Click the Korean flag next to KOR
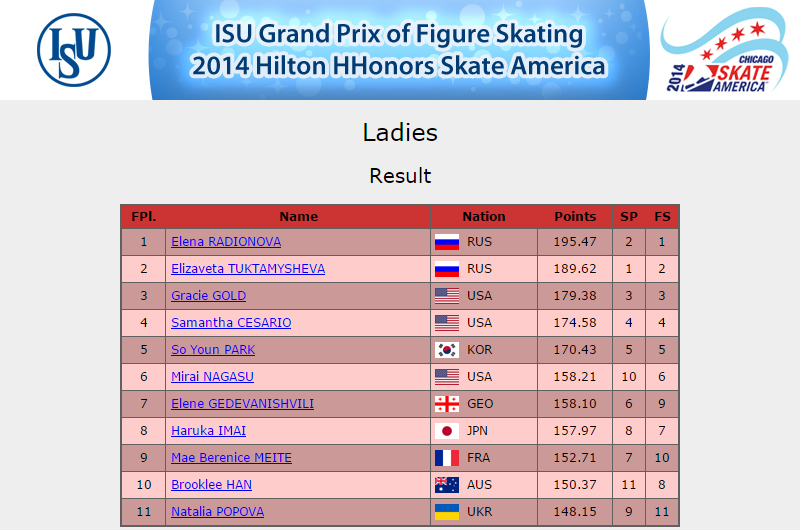 (x=446, y=350)
